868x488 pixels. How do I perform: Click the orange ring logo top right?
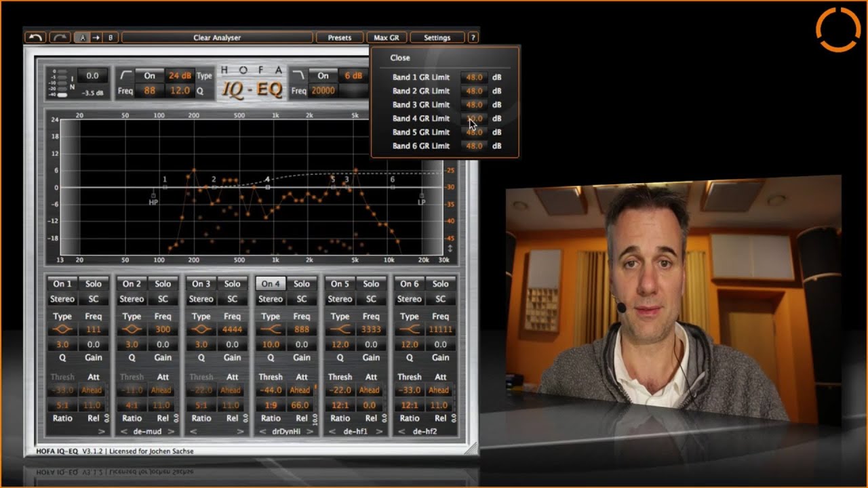[x=837, y=29]
